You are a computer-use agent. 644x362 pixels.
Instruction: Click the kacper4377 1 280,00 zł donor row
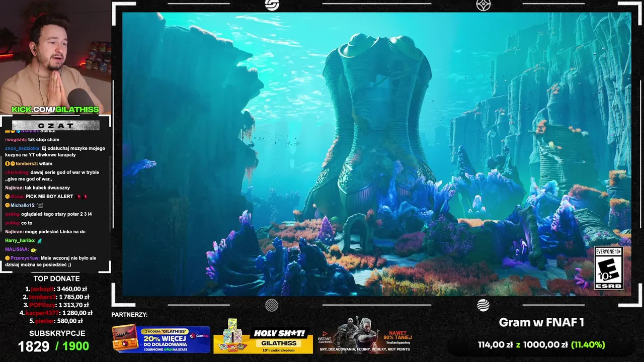(57, 313)
